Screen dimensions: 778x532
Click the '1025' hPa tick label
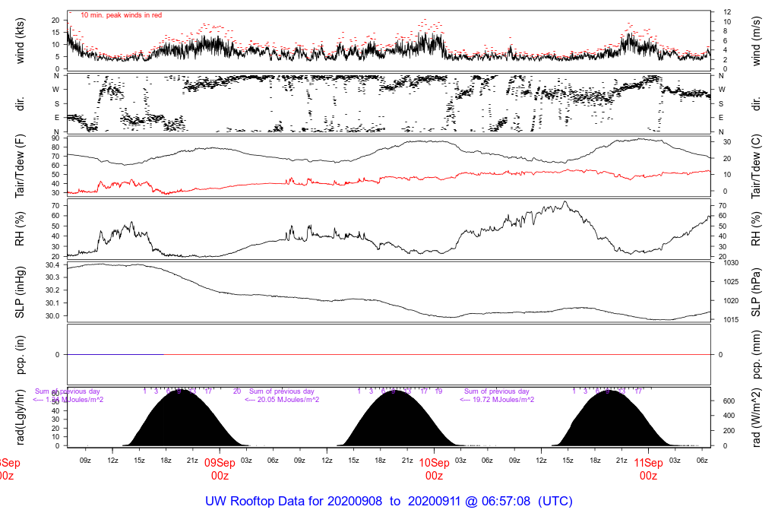click(732, 282)
